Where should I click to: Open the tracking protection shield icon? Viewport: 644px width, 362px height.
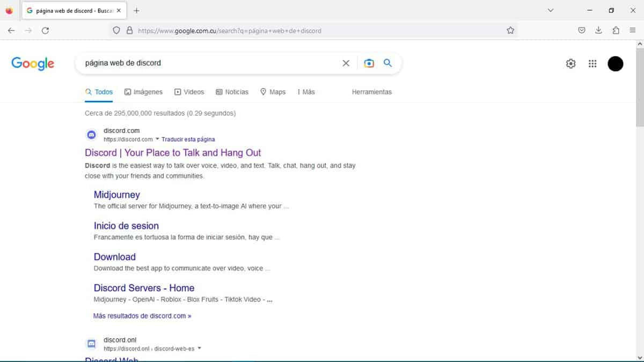116,31
